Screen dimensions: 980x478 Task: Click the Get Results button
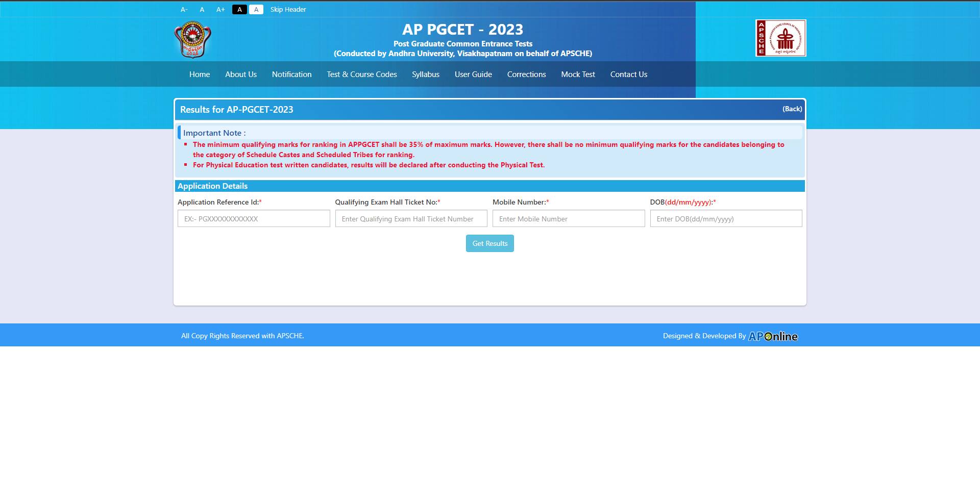tap(489, 243)
